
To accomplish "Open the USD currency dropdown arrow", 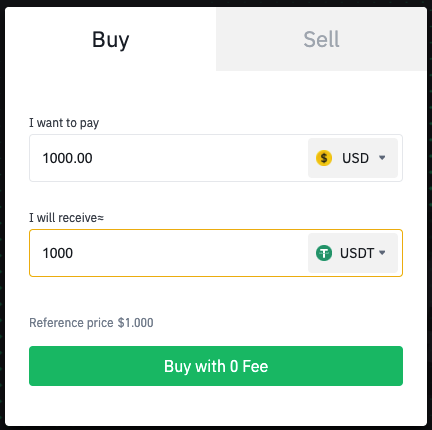I will (382, 158).
